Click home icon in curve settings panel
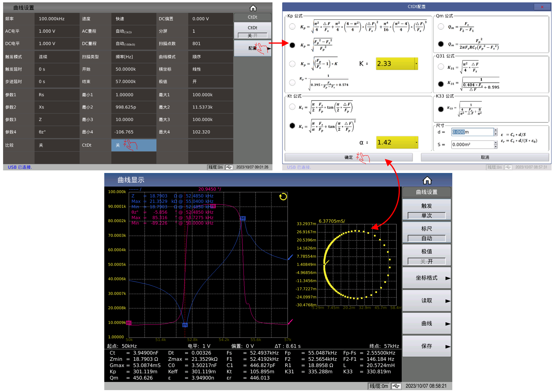 coord(253,8)
